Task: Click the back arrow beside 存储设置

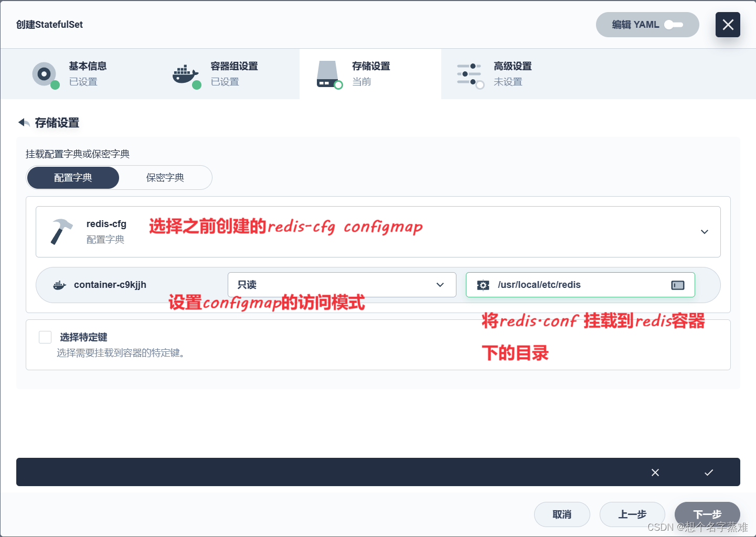Action: point(24,123)
